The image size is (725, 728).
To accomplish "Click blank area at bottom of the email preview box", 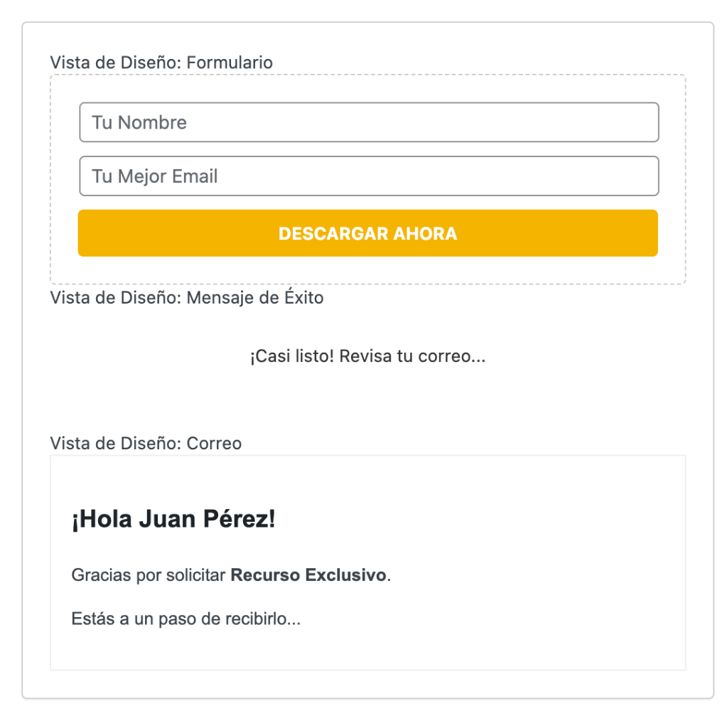I will point(368,653).
